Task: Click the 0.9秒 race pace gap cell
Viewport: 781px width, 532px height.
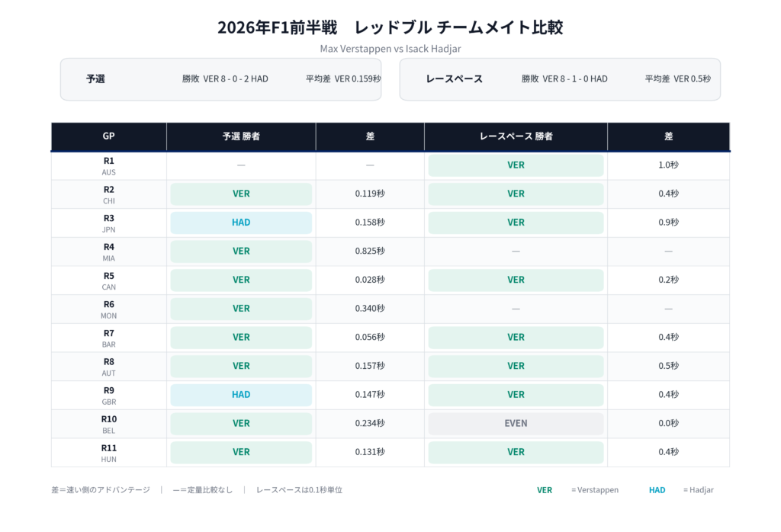Action: (668, 223)
